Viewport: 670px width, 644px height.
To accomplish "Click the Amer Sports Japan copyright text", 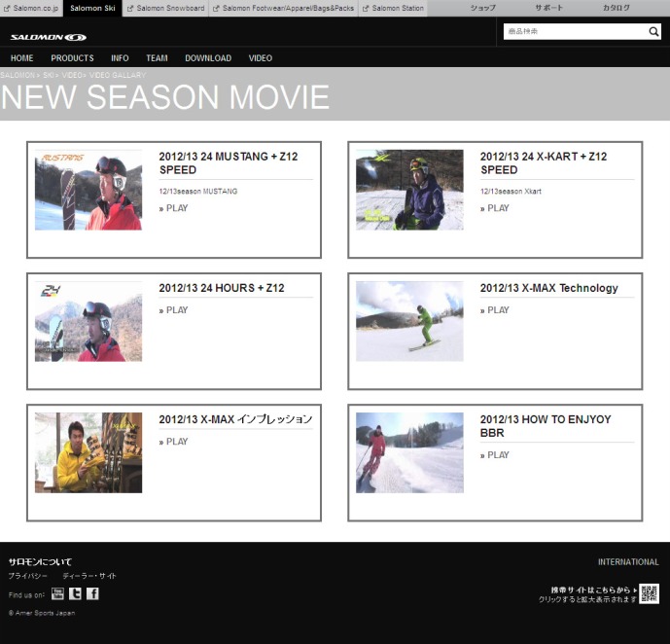I will pos(42,613).
